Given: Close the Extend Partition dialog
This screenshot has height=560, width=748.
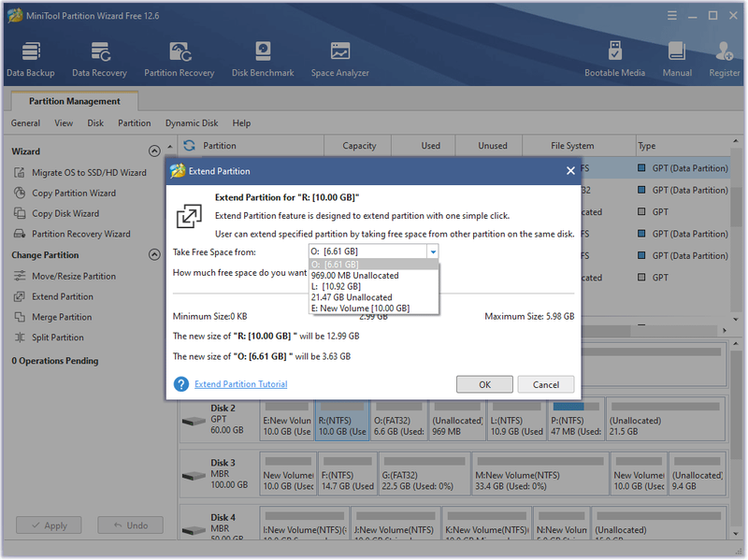Looking at the screenshot, I should [570, 171].
